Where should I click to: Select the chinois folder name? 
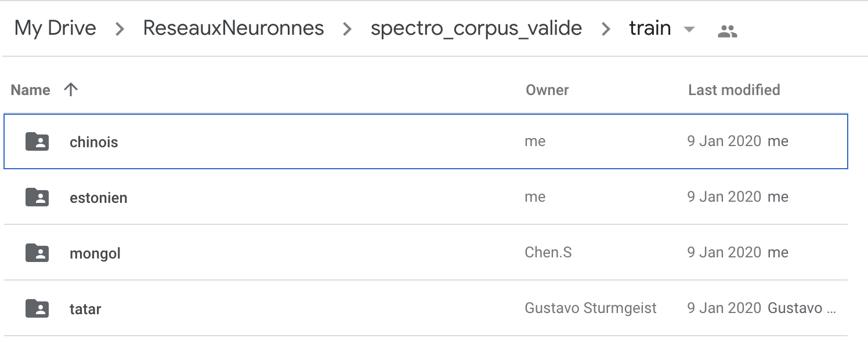pyautogui.click(x=93, y=142)
